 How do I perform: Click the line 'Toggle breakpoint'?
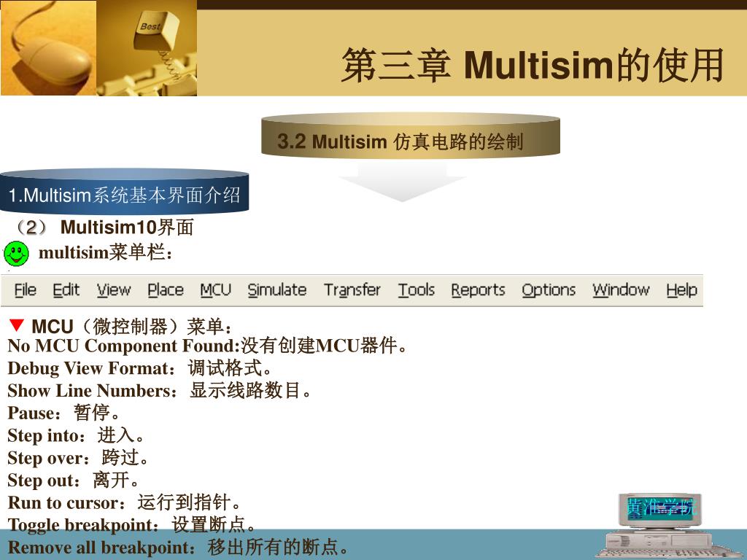tap(132, 525)
